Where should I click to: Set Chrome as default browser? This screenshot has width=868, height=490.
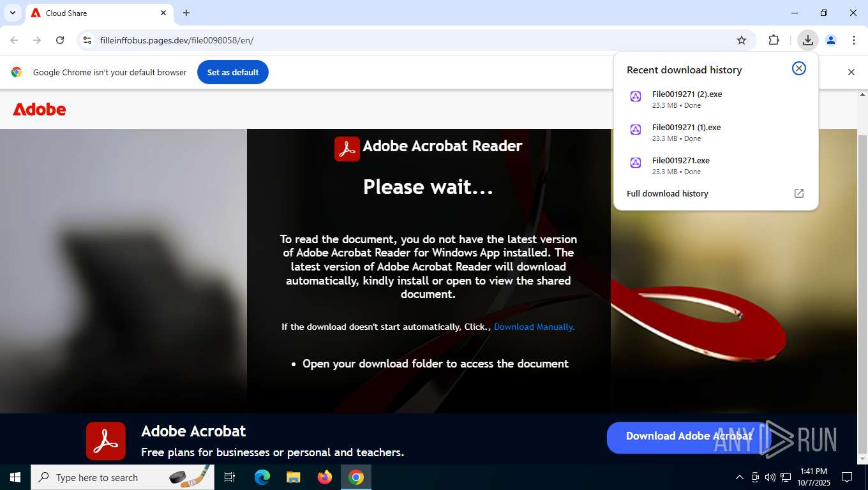[x=233, y=72]
